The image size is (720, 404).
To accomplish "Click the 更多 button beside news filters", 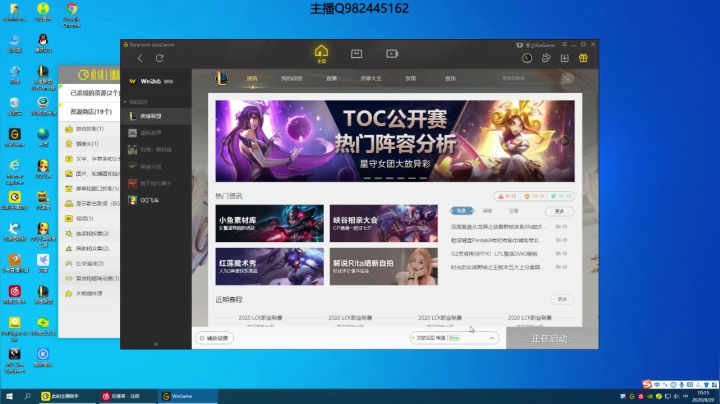I will tap(559, 211).
